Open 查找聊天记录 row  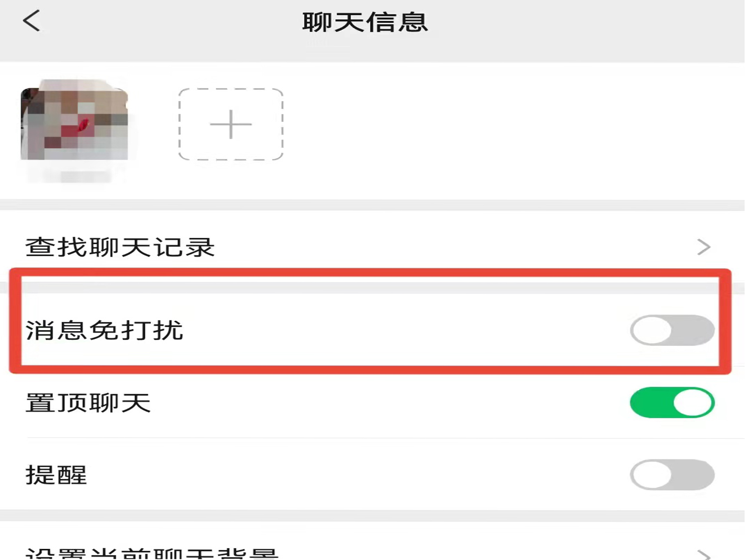(x=373, y=247)
